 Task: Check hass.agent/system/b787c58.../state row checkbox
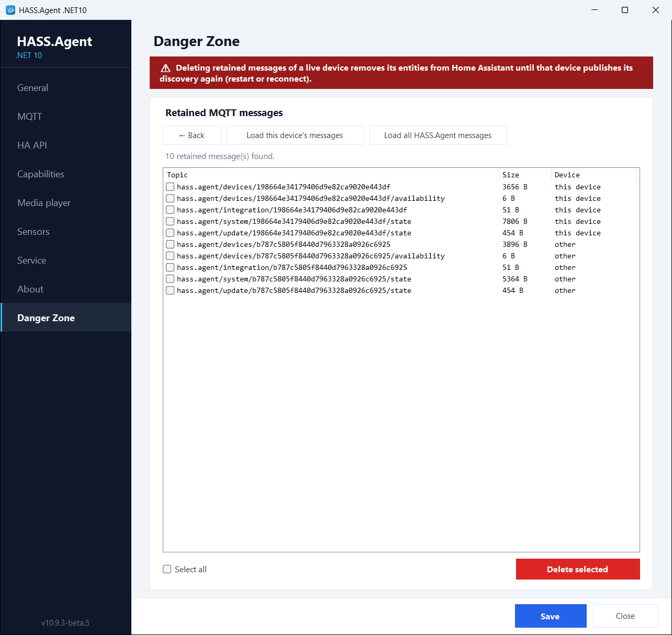click(170, 279)
